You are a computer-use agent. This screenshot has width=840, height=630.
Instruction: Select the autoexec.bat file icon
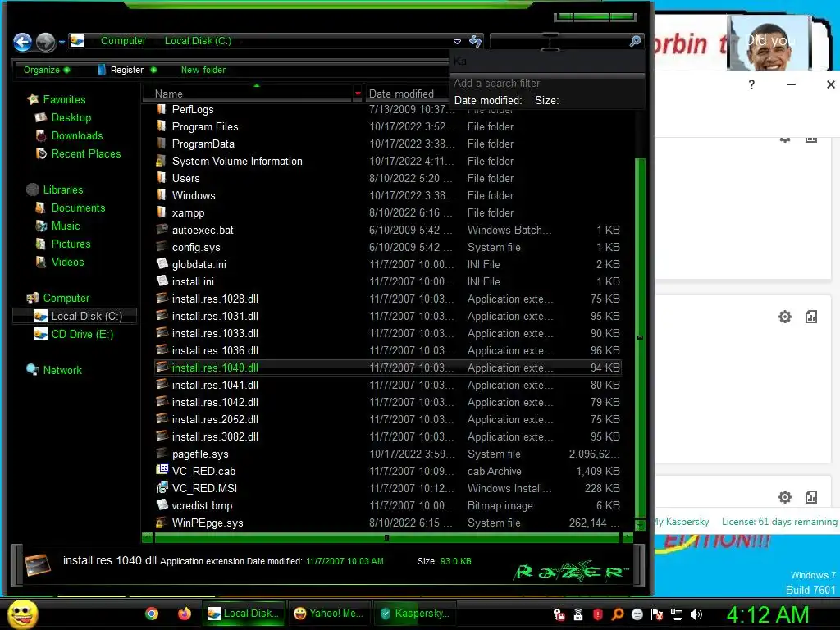point(162,230)
